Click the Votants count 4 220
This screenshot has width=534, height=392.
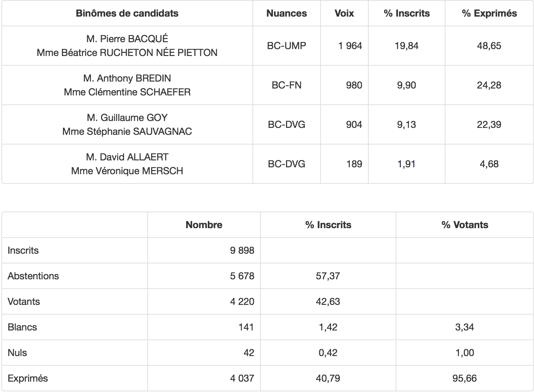click(242, 301)
